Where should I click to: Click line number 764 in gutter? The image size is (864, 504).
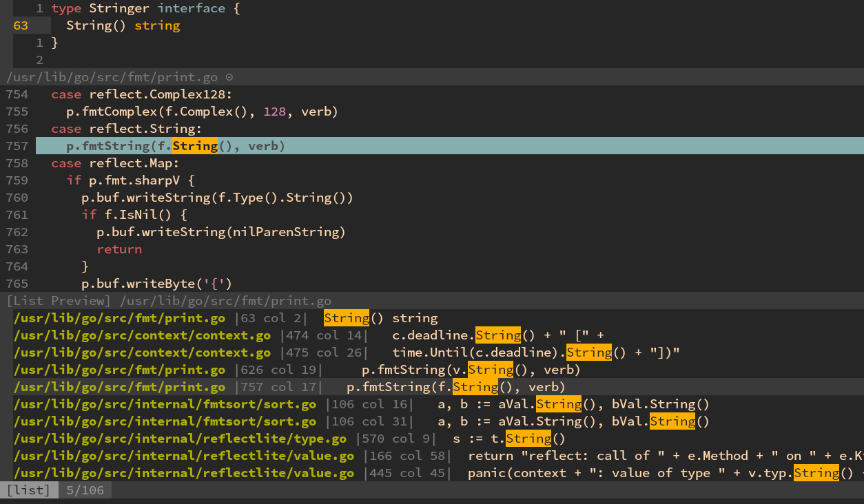[17, 266]
